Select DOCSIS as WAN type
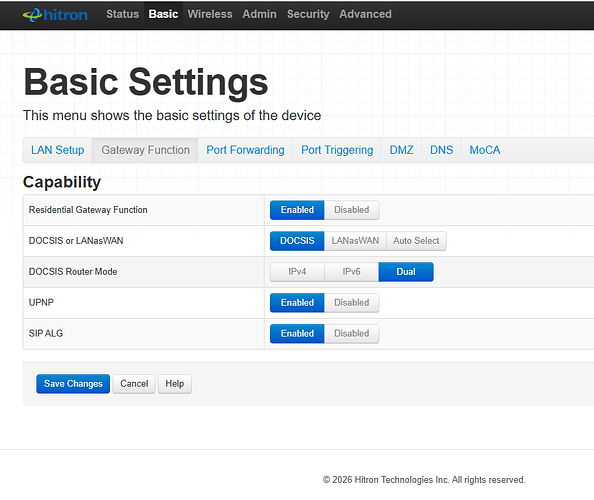 point(297,241)
